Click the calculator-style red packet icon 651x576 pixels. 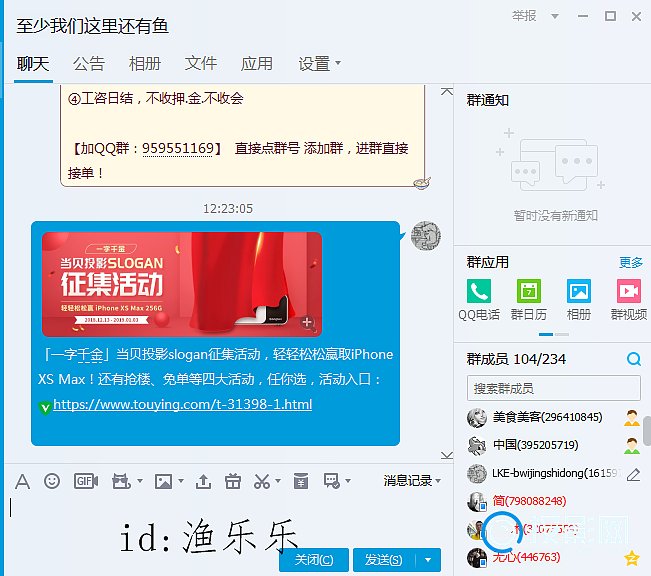(301, 481)
